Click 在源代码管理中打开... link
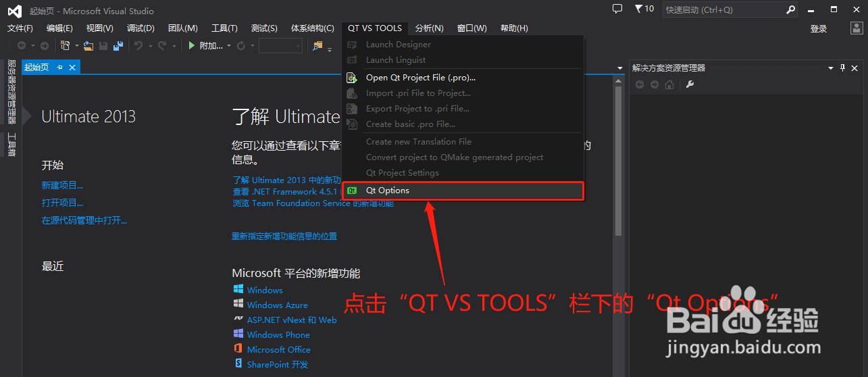 84,220
